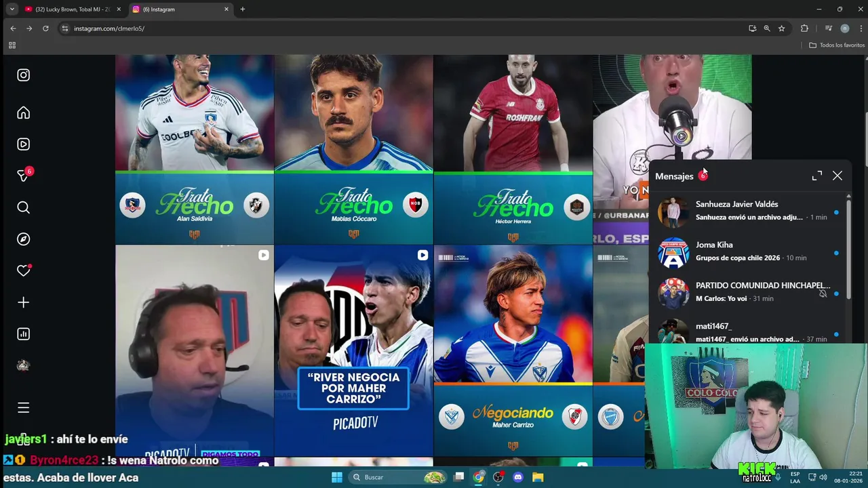Close the Mensajes floating panel

837,176
